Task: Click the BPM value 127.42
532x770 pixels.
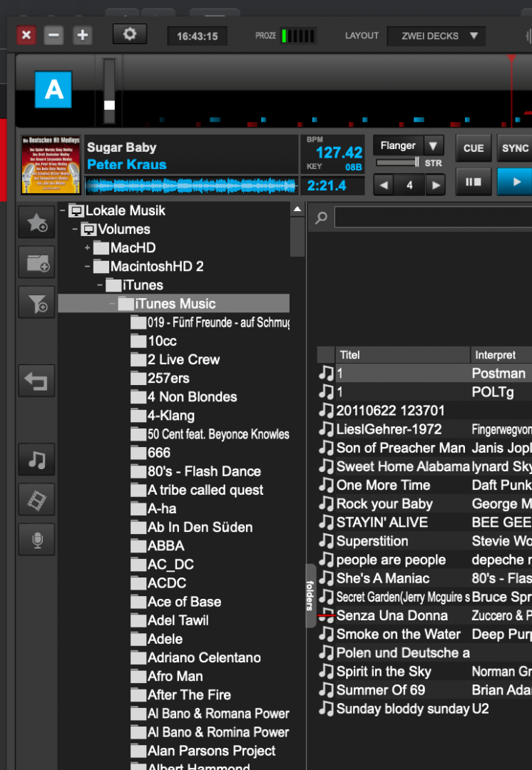Action: click(339, 153)
